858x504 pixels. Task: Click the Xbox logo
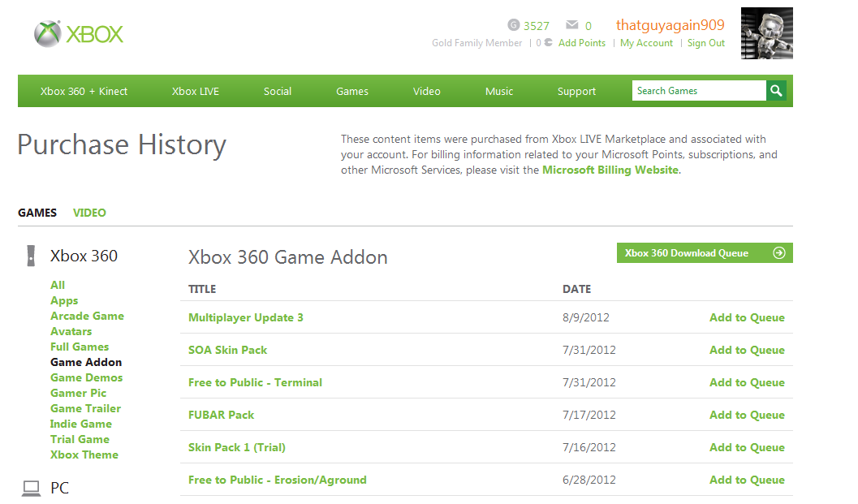pos(79,34)
